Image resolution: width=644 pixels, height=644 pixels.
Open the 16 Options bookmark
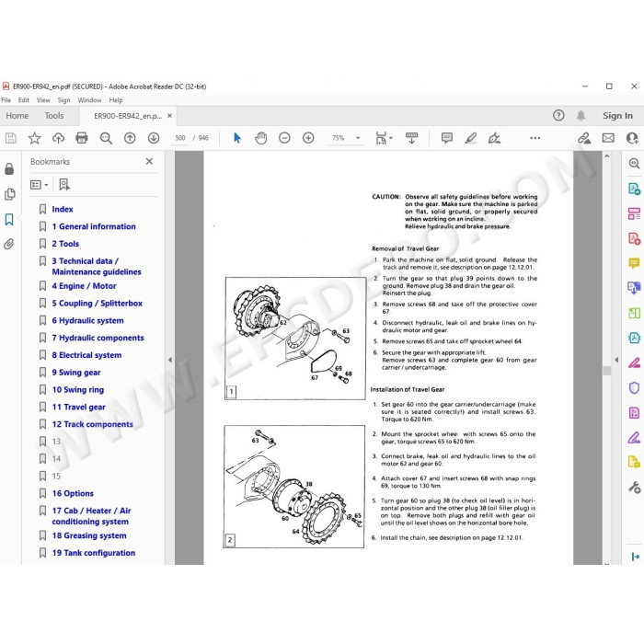[x=73, y=494]
